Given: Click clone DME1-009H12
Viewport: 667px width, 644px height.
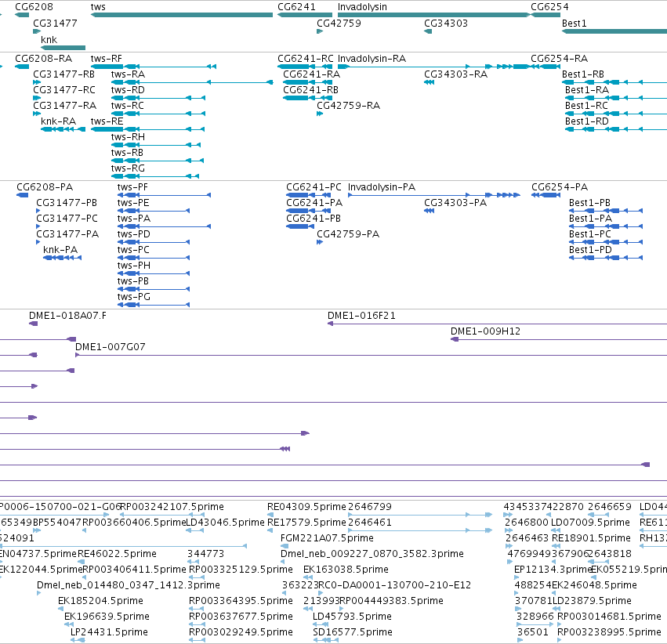Looking at the screenshot, I should [559, 339].
